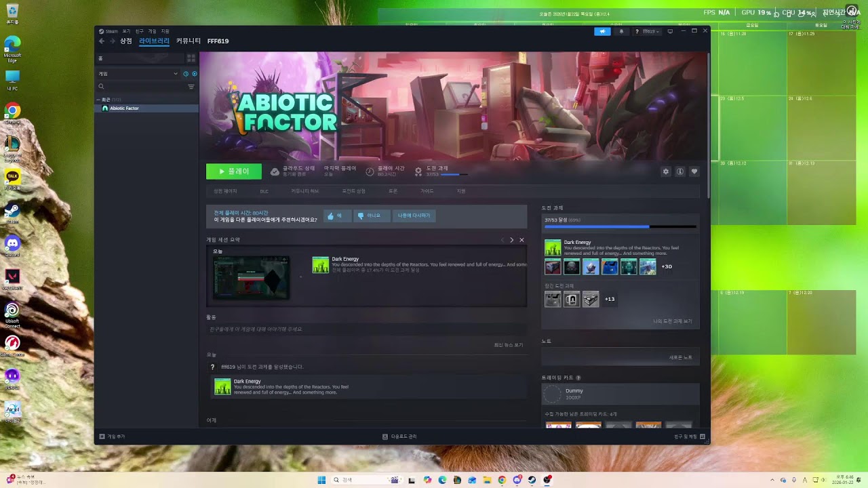The height and width of the screenshot is (488, 868).
Task: Open the 커뮤니티 허브 link
Action: click(x=305, y=191)
